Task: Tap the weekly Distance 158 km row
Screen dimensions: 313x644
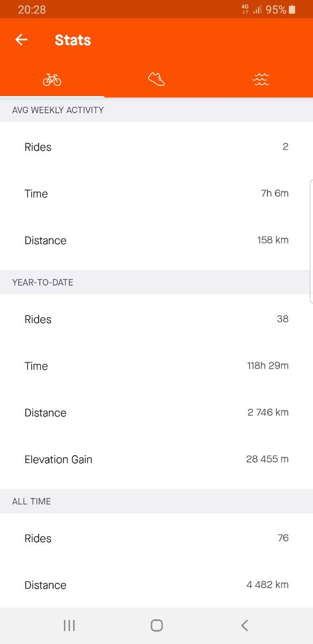Action: point(156,240)
